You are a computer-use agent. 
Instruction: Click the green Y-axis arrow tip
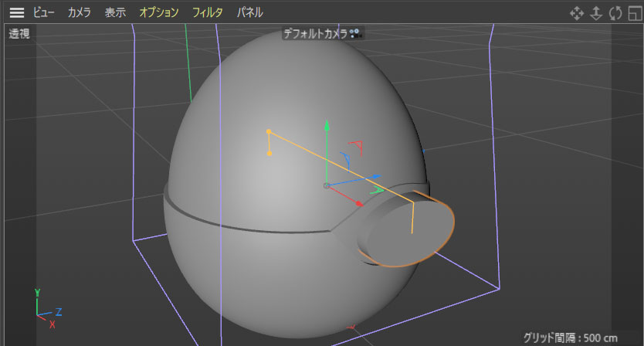tap(327, 124)
